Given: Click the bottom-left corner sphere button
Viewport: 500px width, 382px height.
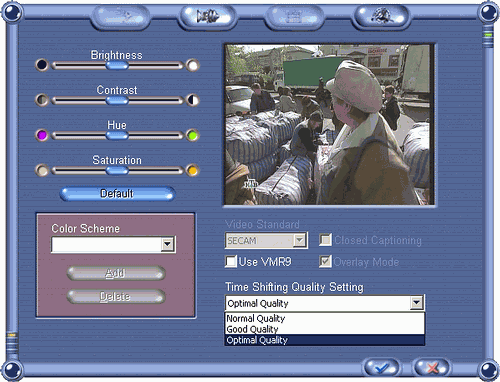Looking at the screenshot, I should [12, 370].
